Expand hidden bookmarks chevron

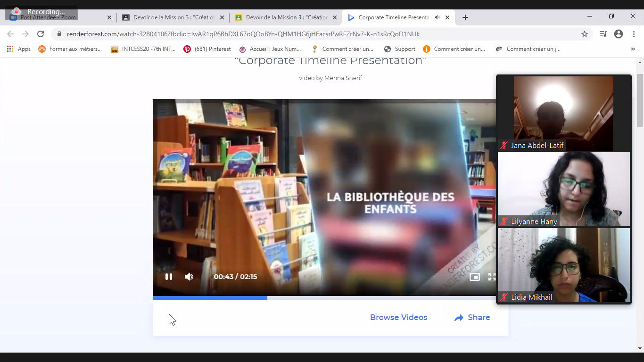(x=633, y=49)
